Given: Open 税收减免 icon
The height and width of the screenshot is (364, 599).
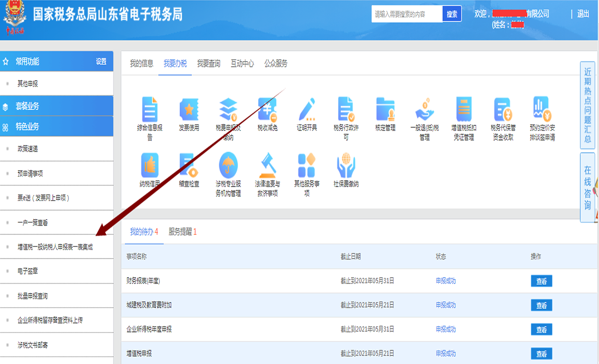Looking at the screenshot, I should [268, 110].
